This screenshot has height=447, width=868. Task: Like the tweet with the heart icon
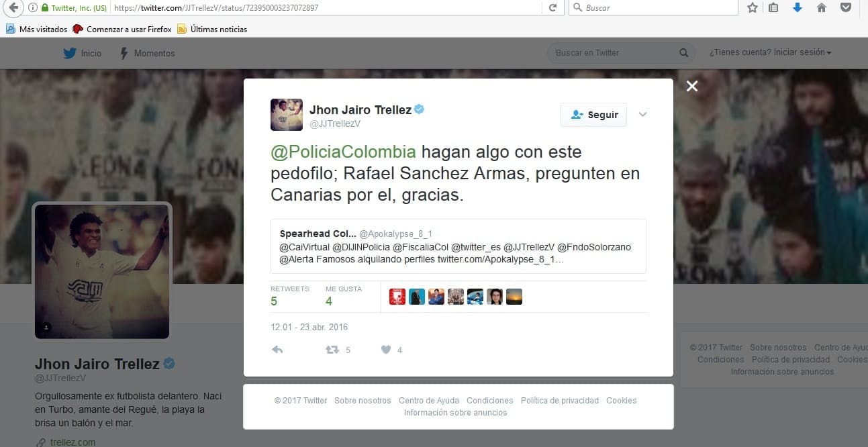point(386,350)
